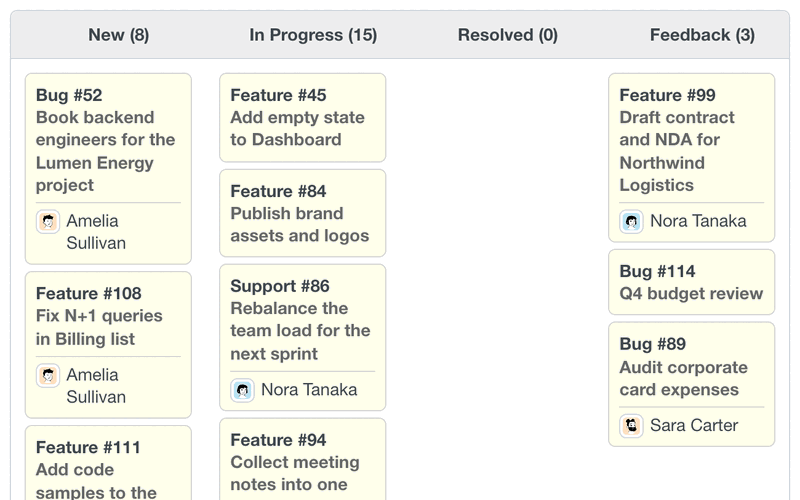Viewport: 800px width, 500px height.
Task: Open the Bug #114 card title
Action: pos(657,271)
